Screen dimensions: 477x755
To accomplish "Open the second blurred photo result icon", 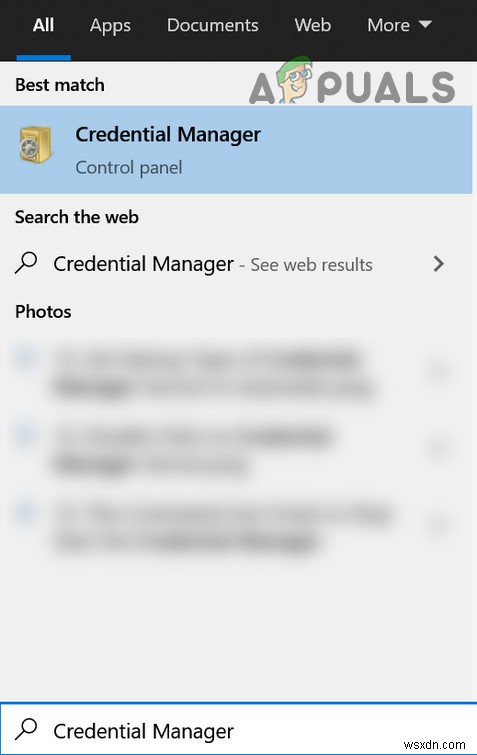I will 26,435.
